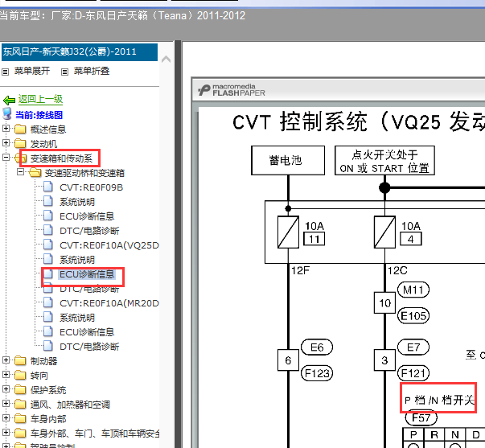The height and width of the screenshot is (448, 485).
Task: Expand the 车身内部 tree node
Action: [6, 417]
